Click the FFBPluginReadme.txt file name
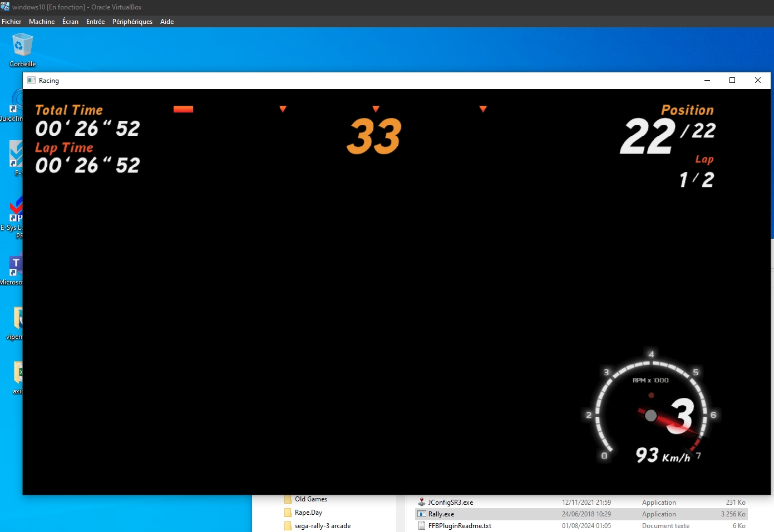 pos(460,526)
